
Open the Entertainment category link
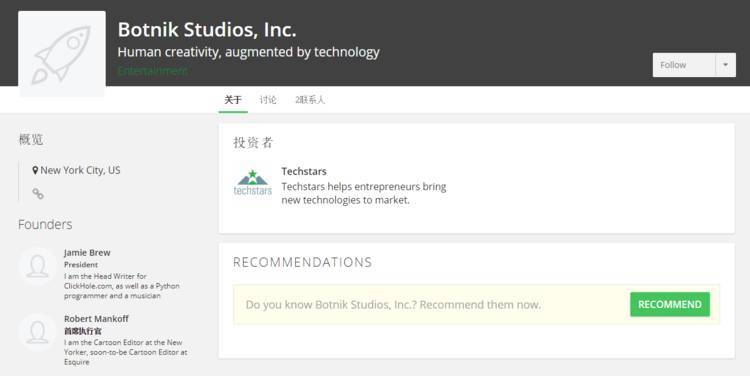point(153,71)
